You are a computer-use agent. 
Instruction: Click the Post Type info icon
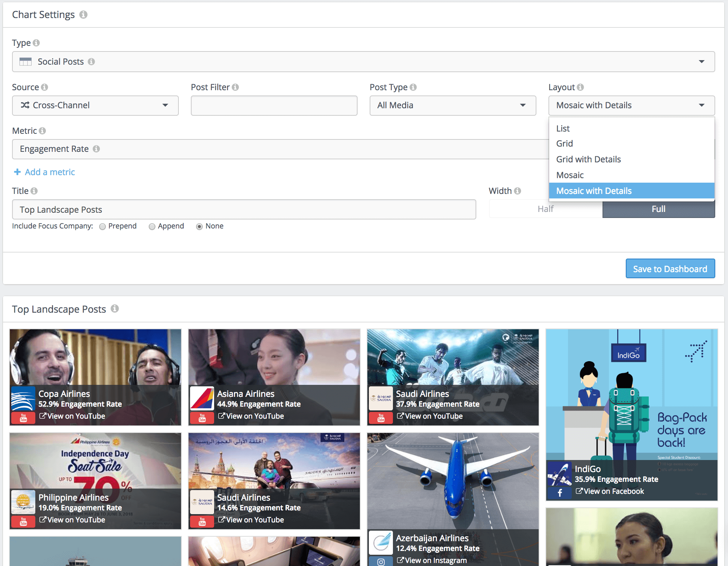[413, 87]
